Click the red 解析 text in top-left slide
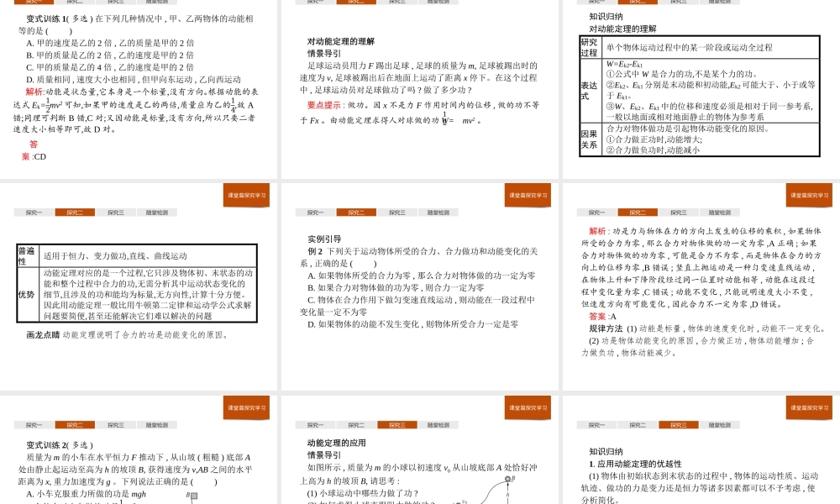Image resolution: width=840 pixels, height=504 pixels. point(35,90)
